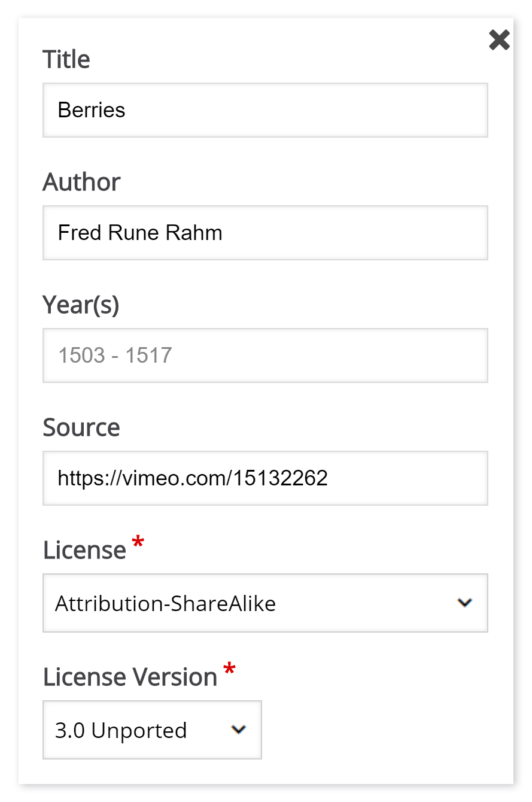Click the red asterisk beside License

(x=138, y=543)
